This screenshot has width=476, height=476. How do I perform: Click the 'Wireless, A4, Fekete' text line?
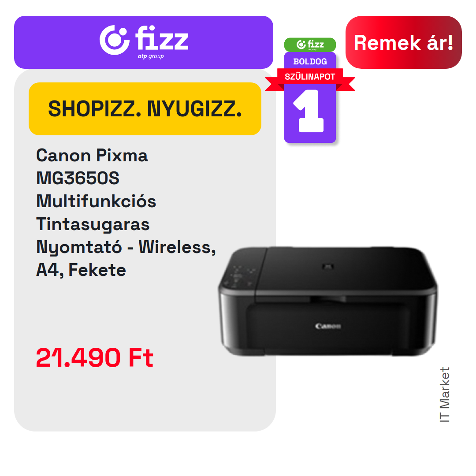click(x=126, y=258)
